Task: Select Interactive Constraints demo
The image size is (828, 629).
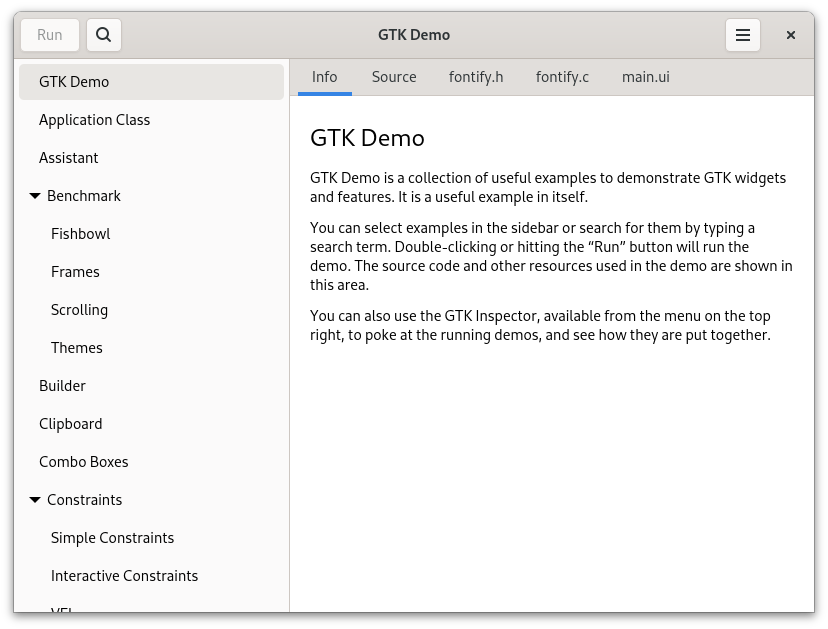Action: [x=124, y=576]
